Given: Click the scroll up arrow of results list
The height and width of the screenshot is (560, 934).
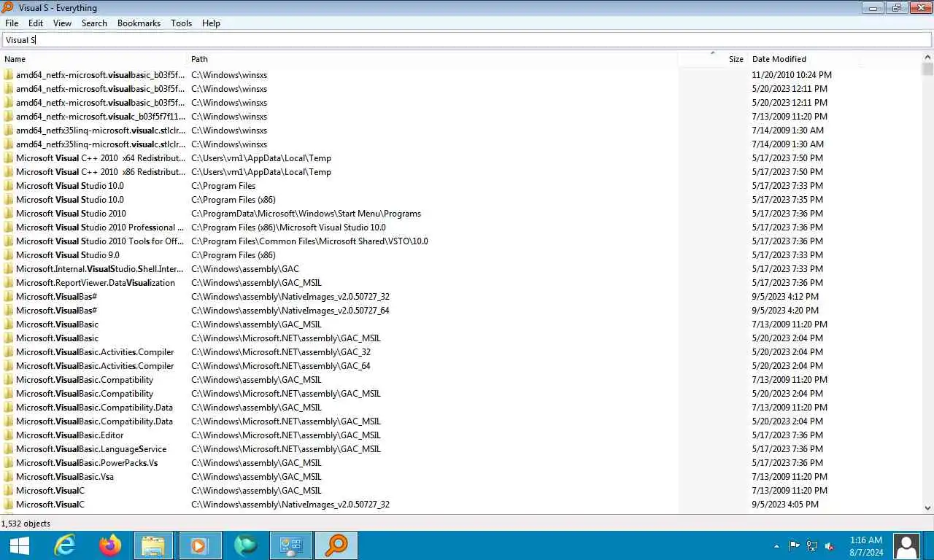Looking at the screenshot, I should (x=927, y=57).
